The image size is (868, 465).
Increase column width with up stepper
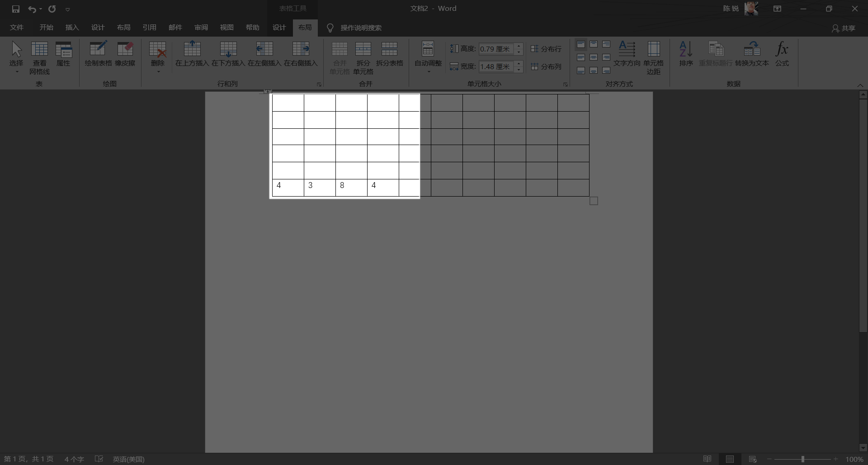[x=519, y=63]
